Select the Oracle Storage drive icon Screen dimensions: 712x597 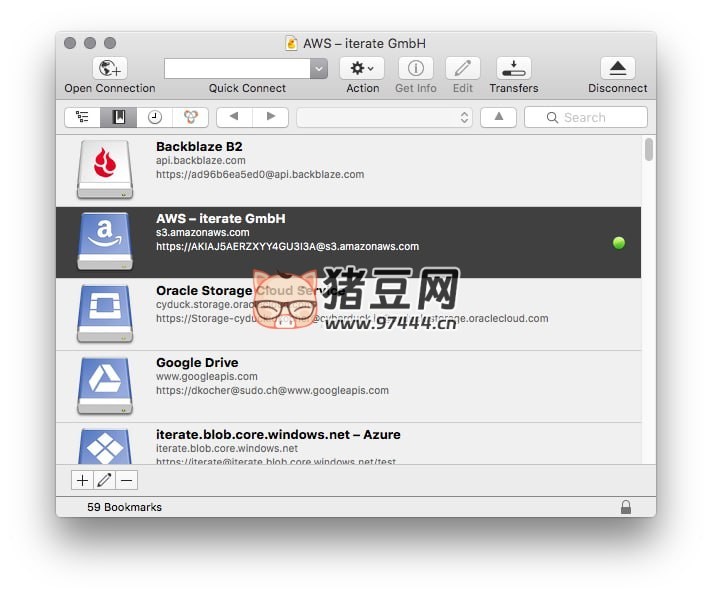[x=105, y=313]
